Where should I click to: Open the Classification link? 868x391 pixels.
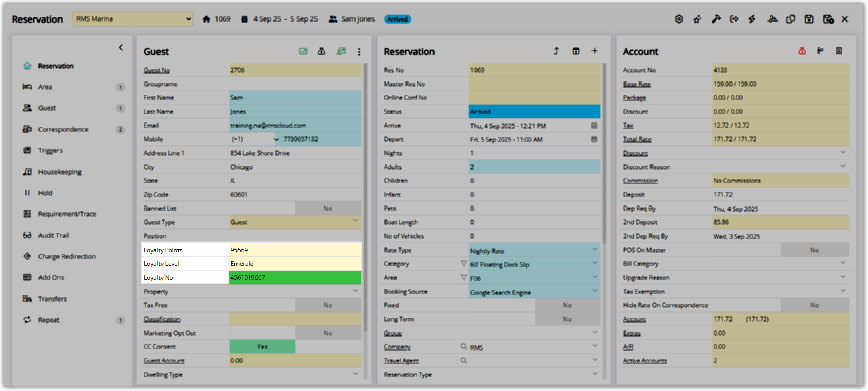point(162,319)
